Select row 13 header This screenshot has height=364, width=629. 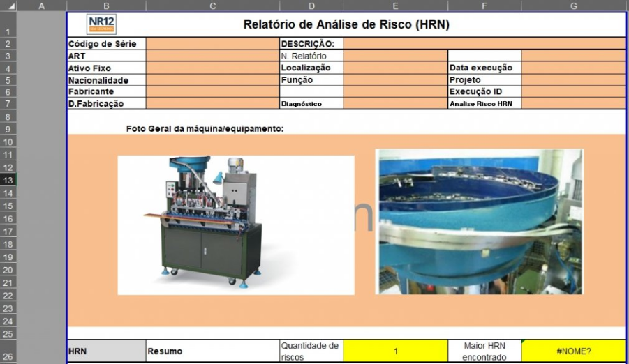(7, 181)
